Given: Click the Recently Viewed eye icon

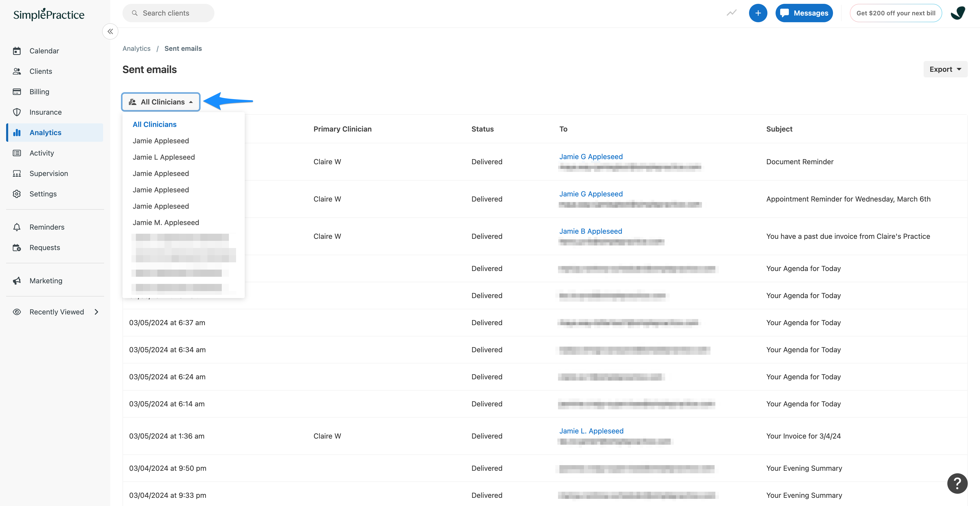Looking at the screenshot, I should tap(17, 312).
